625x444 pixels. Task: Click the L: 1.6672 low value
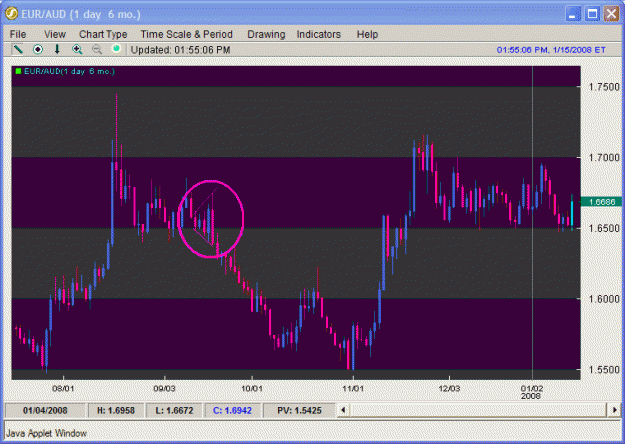(174, 411)
